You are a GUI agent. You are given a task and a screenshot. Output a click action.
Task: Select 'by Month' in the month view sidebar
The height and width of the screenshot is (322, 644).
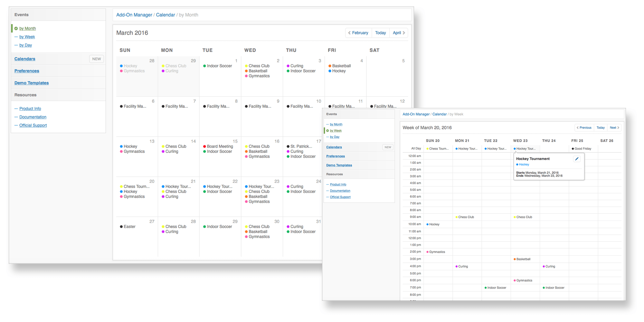pos(27,28)
